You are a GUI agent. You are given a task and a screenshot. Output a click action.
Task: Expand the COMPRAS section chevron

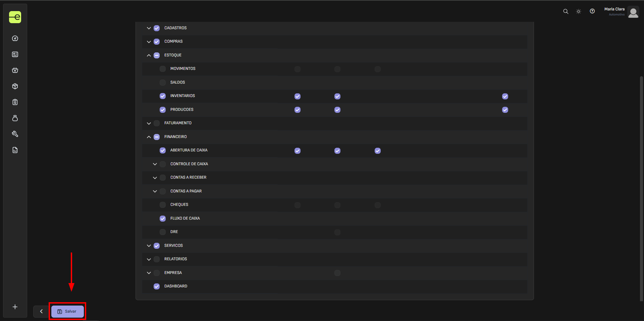[149, 42]
